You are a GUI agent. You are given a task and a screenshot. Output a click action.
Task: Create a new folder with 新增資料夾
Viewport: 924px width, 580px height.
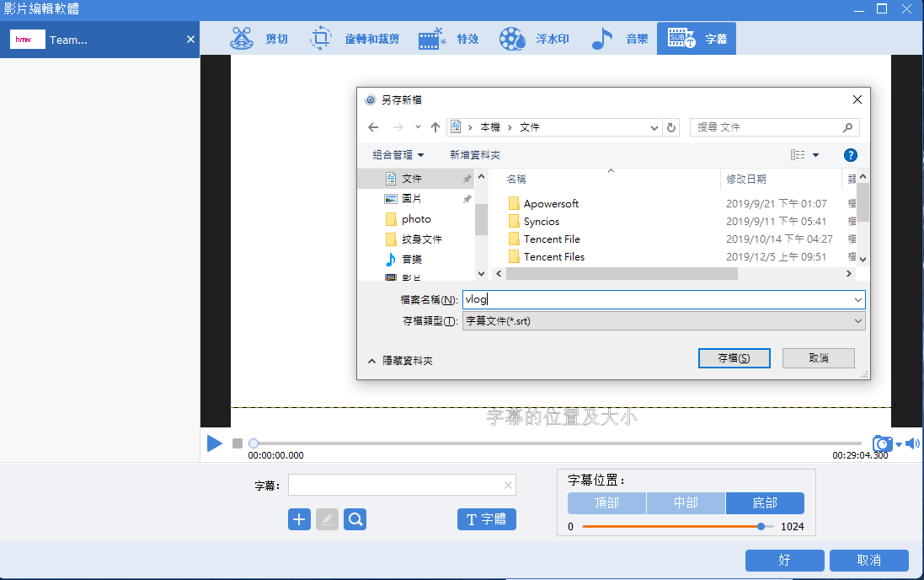pyautogui.click(x=475, y=154)
